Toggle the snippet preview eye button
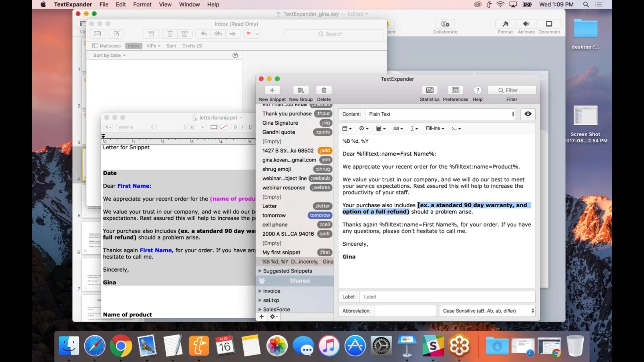This screenshot has width=644, height=362. point(528,114)
